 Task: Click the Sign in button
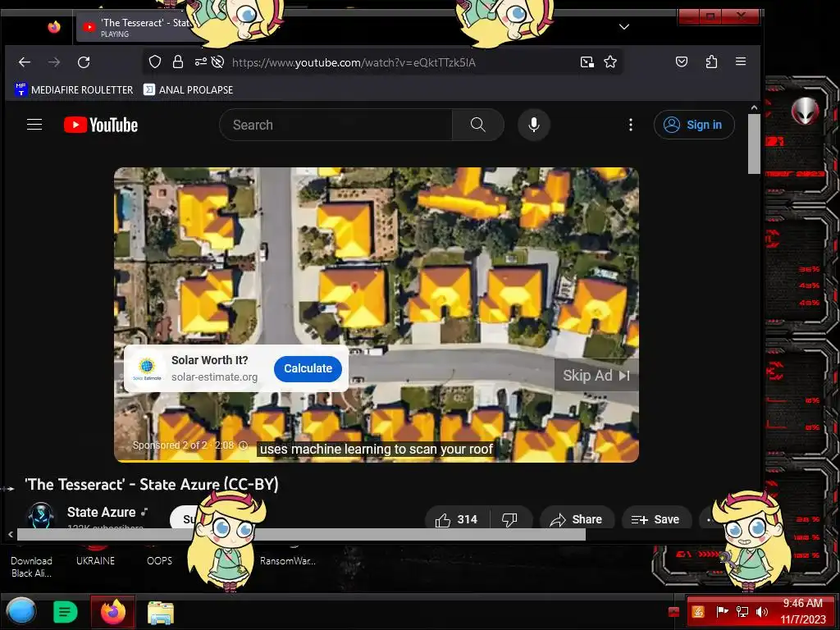[x=694, y=125]
